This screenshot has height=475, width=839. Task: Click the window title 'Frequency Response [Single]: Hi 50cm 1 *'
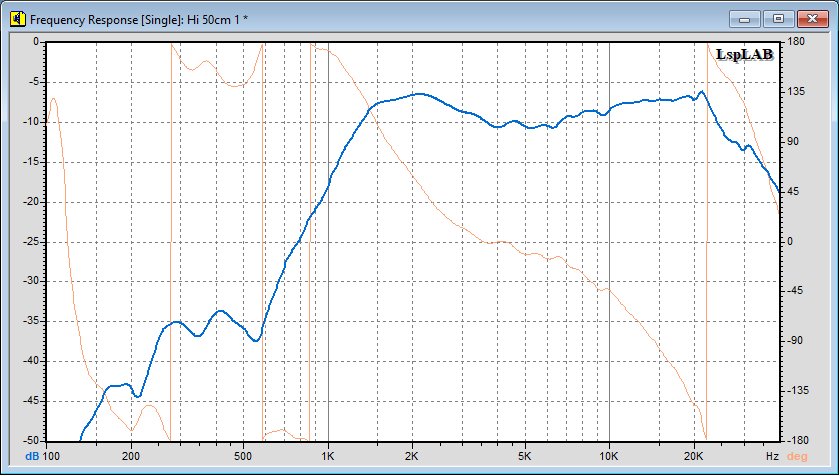coord(139,20)
